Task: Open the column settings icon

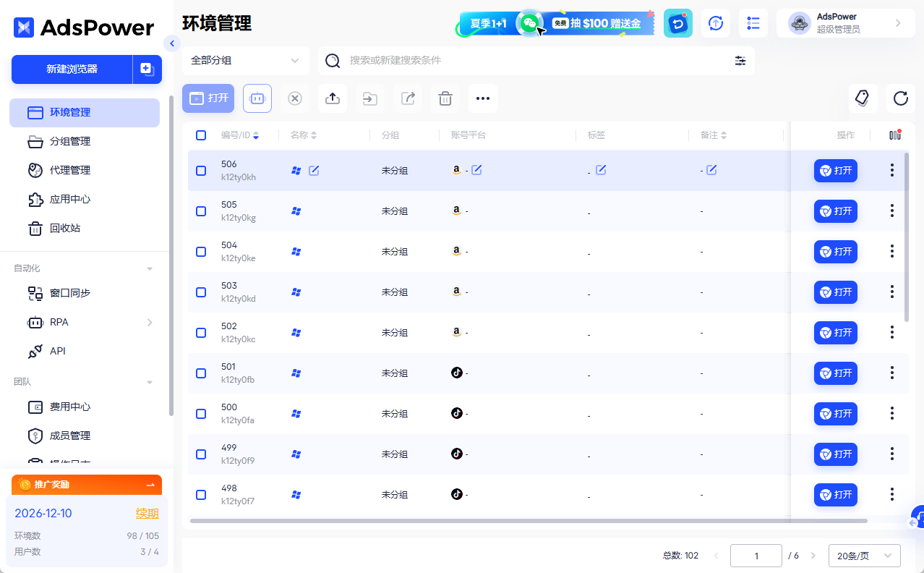Action: pos(895,135)
